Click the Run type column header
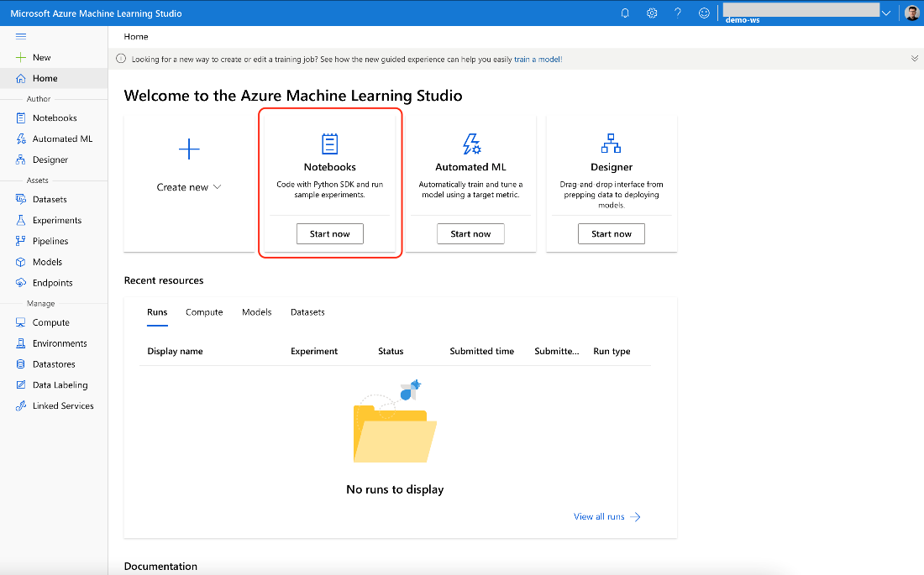 [612, 351]
